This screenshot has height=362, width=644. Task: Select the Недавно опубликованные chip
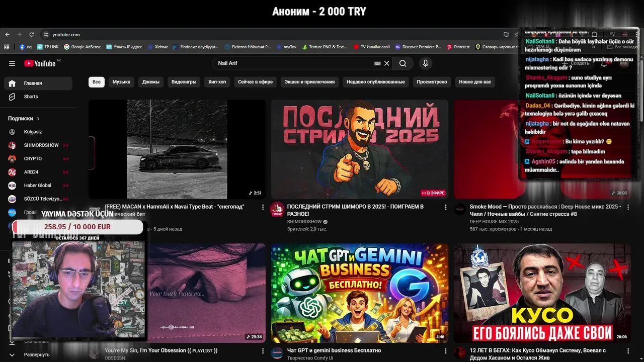(x=375, y=82)
